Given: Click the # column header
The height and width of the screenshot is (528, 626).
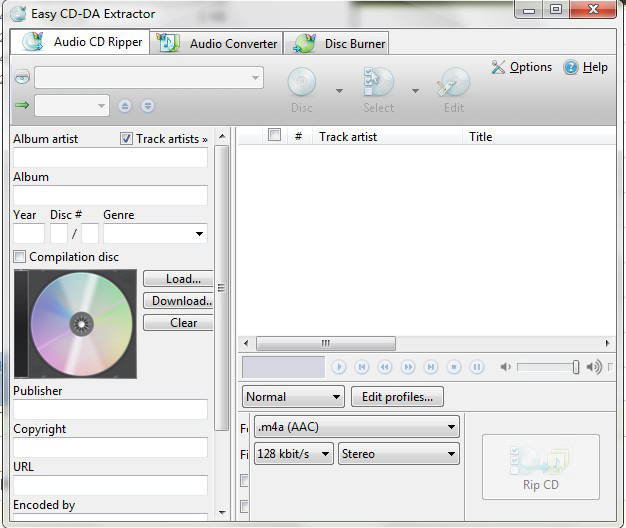Looking at the screenshot, I should coord(298,136).
